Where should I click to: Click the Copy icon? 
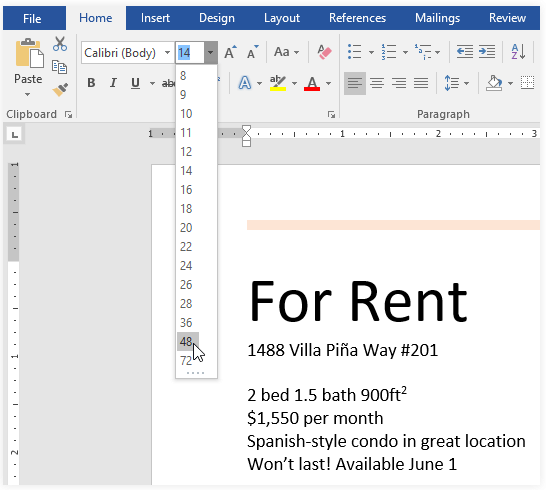point(60,67)
